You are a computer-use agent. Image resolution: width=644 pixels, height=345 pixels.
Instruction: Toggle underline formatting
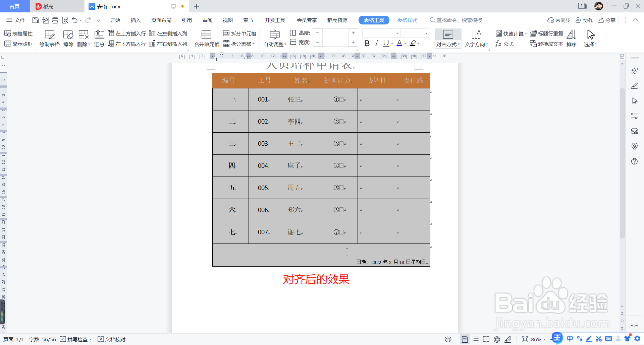coord(386,43)
